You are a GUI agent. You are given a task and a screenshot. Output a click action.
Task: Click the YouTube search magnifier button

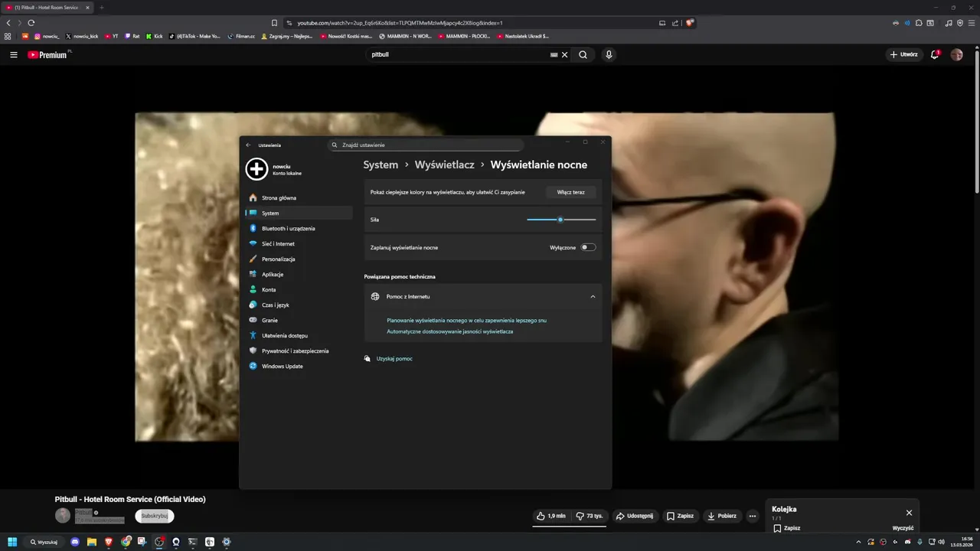tap(583, 55)
